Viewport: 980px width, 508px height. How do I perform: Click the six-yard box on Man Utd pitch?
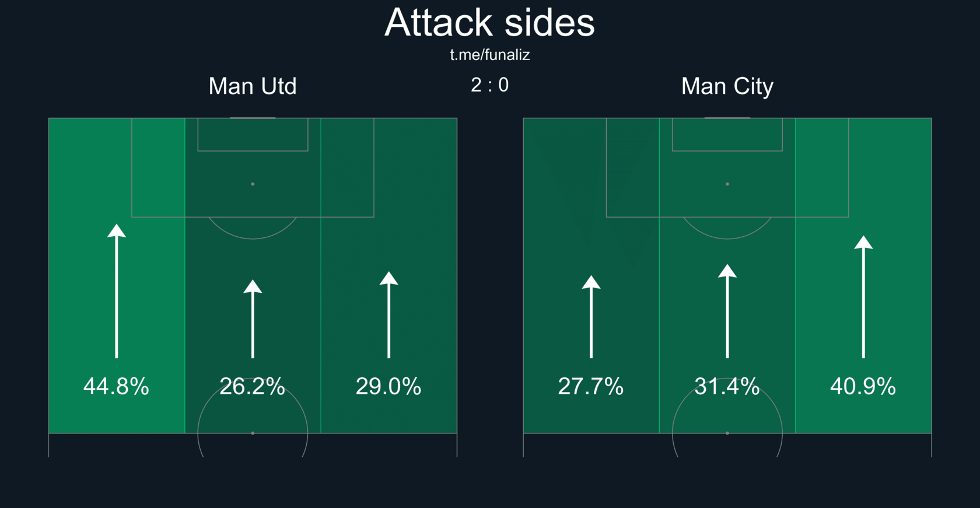pyautogui.click(x=253, y=135)
